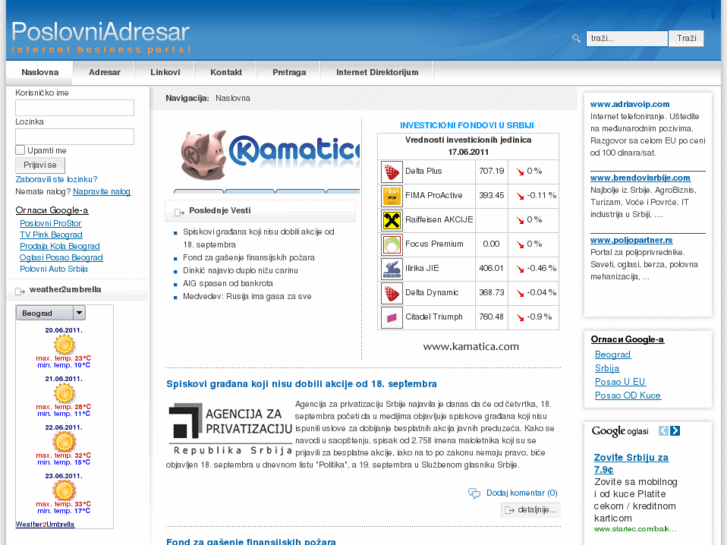Click the Kamatica piggy bank logo
Image resolution: width=727 pixels, height=545 pixels.
204,154
